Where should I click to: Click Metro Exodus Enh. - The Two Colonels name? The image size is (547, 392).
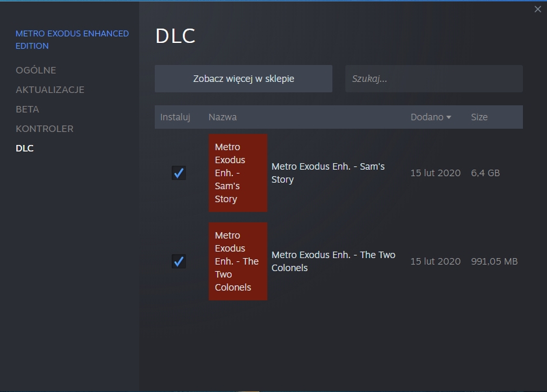[x=333, y=261]
